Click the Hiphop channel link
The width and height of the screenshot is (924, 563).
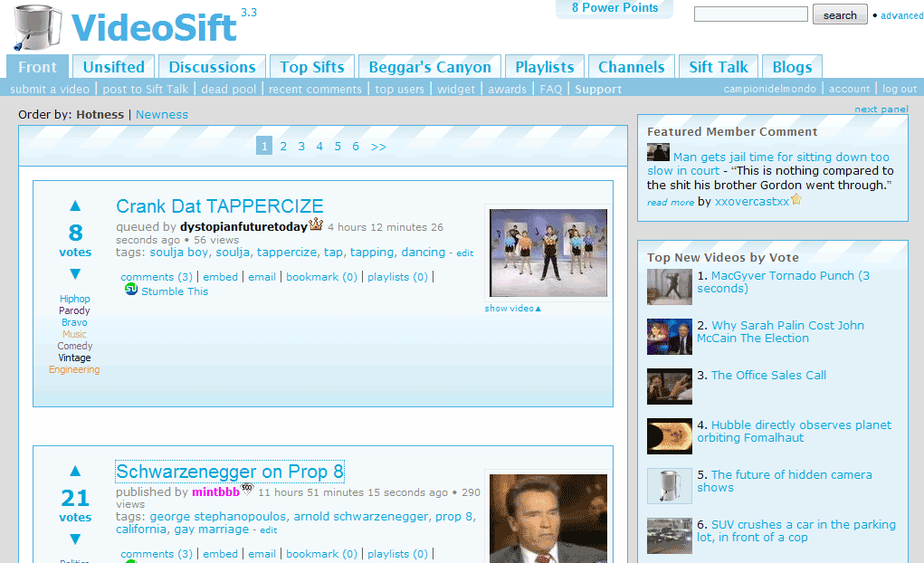(75, 299)
